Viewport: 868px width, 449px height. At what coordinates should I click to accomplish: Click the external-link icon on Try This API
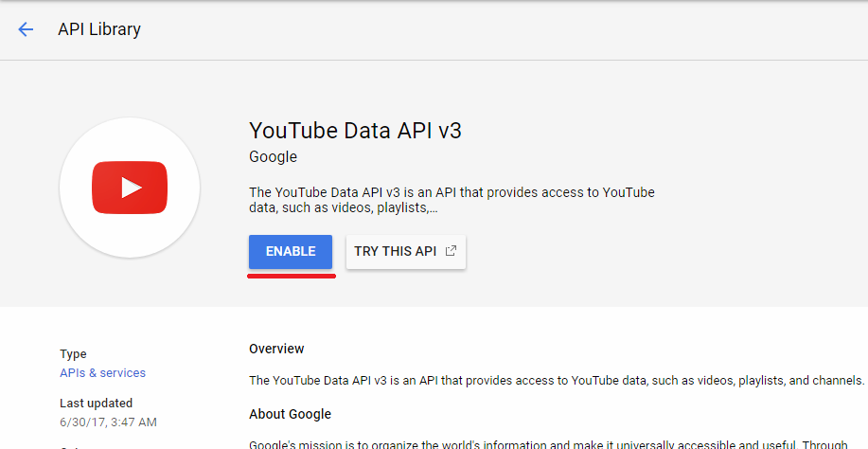coord(452,251)
